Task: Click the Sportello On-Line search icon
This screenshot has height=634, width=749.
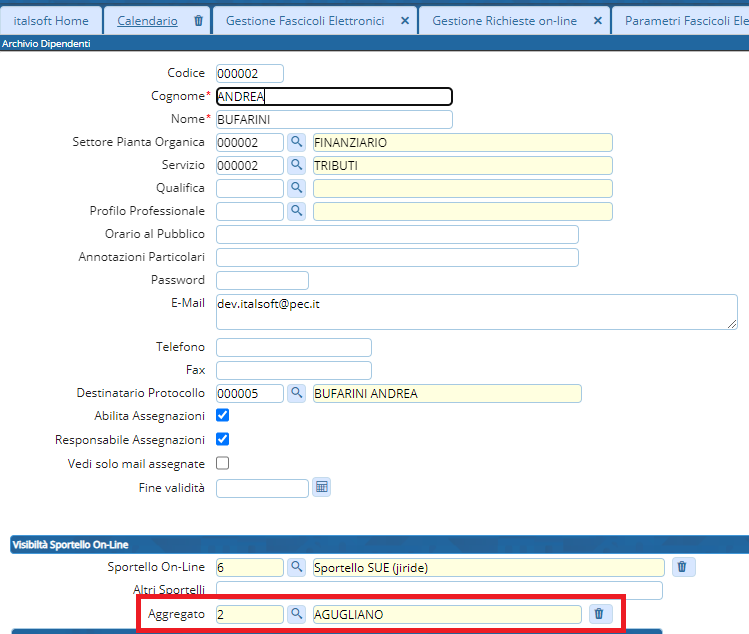Action: click(297, 567)
